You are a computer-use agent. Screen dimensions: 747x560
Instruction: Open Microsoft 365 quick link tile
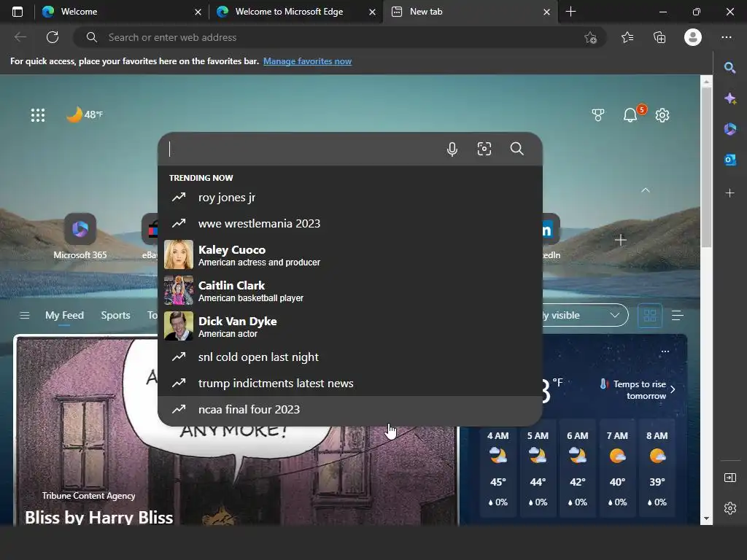point(80,237)
